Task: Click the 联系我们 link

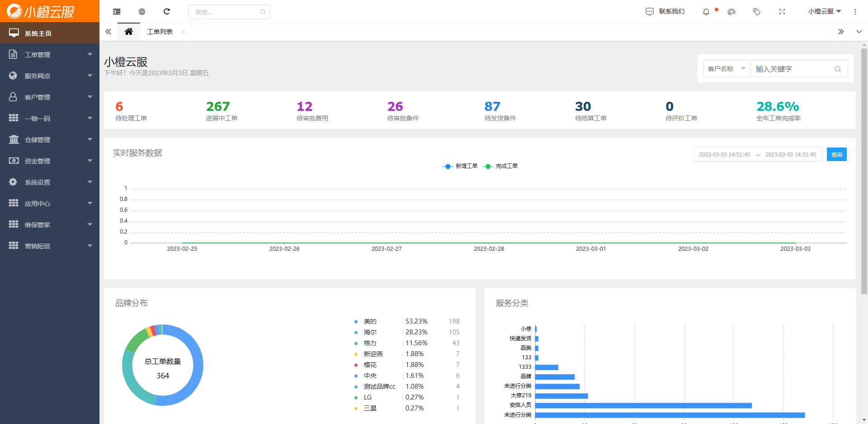Action: point(665,12)
